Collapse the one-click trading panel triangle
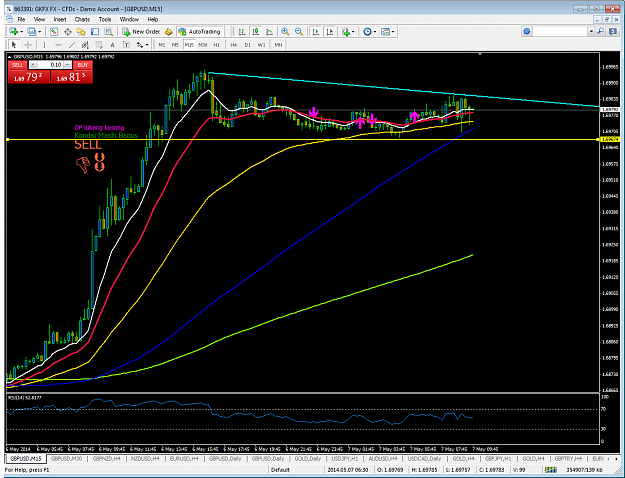Image resolution: width=625 pixels, height=478 pixels. point(10,57)
